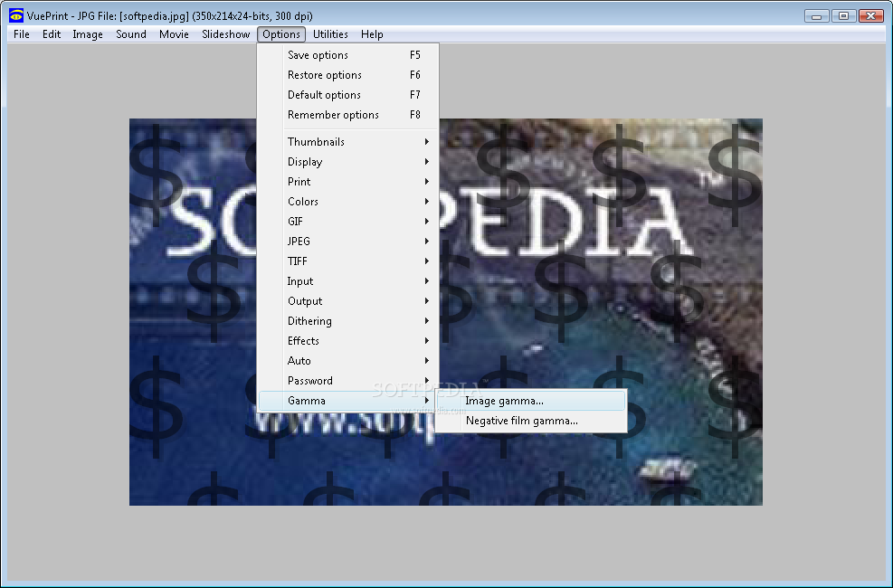Close the VuePrint window
This screenshot has height=588, width=893.
870,16
